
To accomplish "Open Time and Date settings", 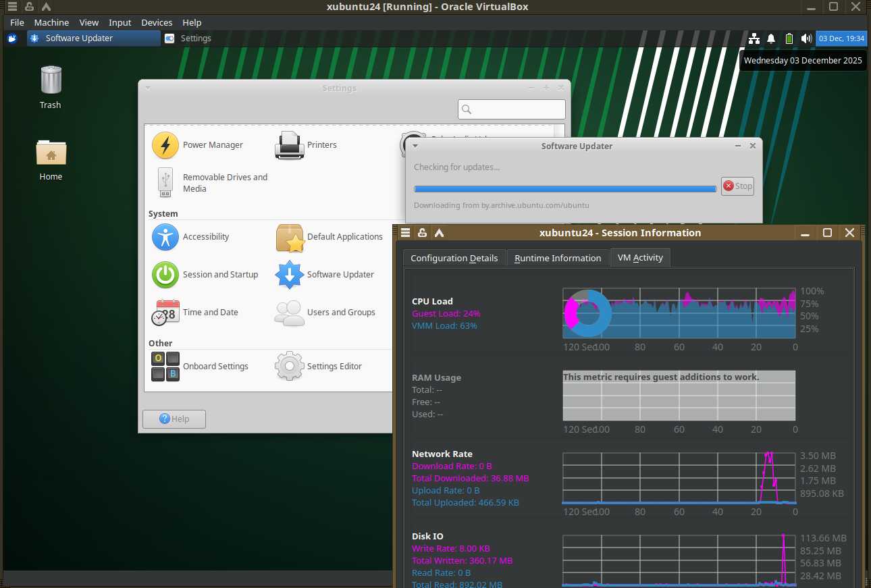I will 195,313.
